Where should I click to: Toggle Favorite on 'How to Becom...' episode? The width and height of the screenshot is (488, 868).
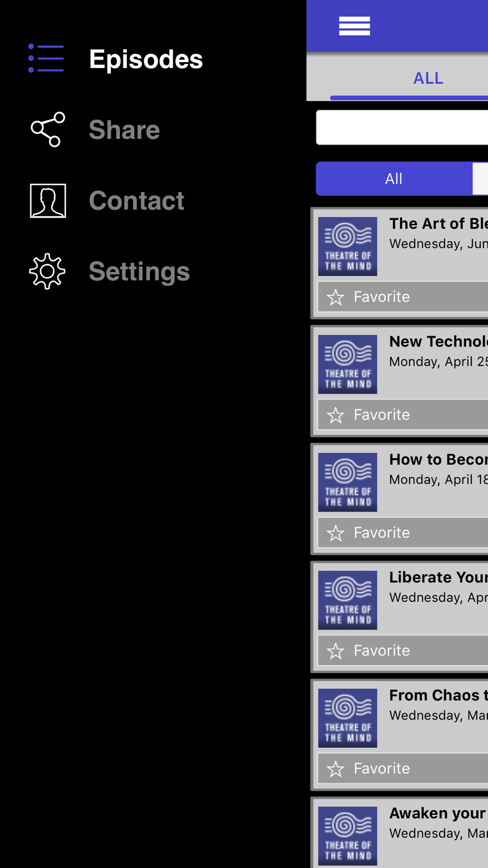tap(403, 533)
